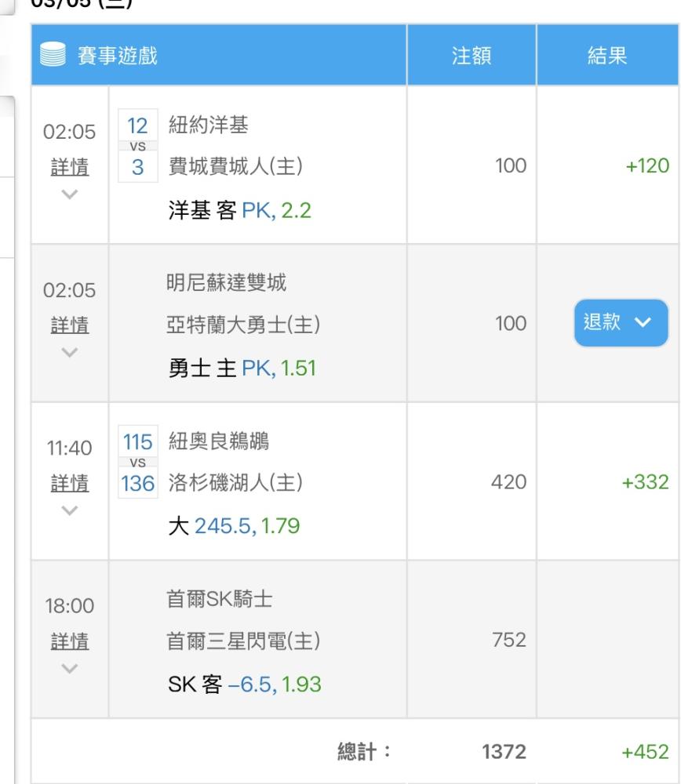Expand chevron under Twins vs Braves details

tap(70, 353)
